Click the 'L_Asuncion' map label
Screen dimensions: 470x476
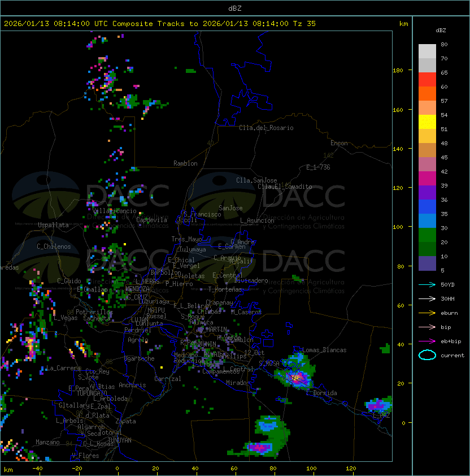click(257, 220)
